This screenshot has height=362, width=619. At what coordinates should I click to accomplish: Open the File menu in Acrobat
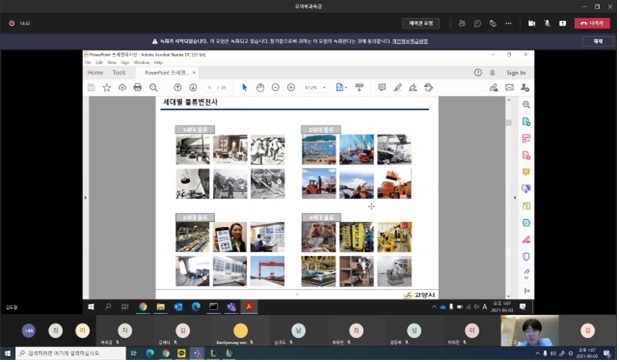[88, 62]
